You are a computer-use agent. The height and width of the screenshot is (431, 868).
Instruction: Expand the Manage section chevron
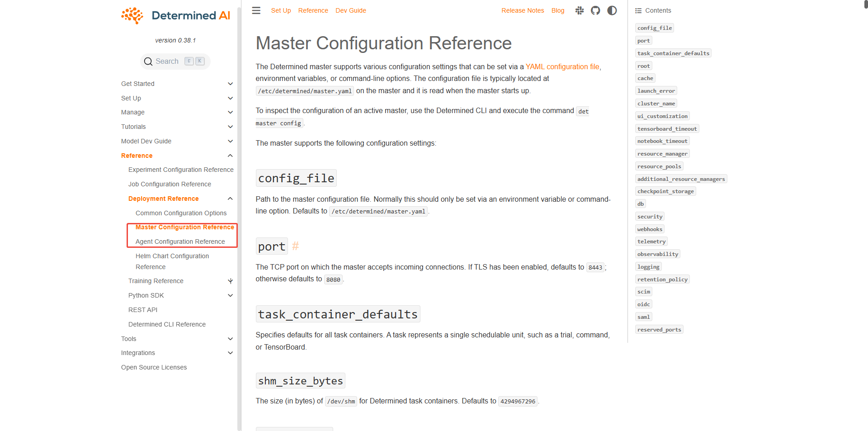[231, 112]
